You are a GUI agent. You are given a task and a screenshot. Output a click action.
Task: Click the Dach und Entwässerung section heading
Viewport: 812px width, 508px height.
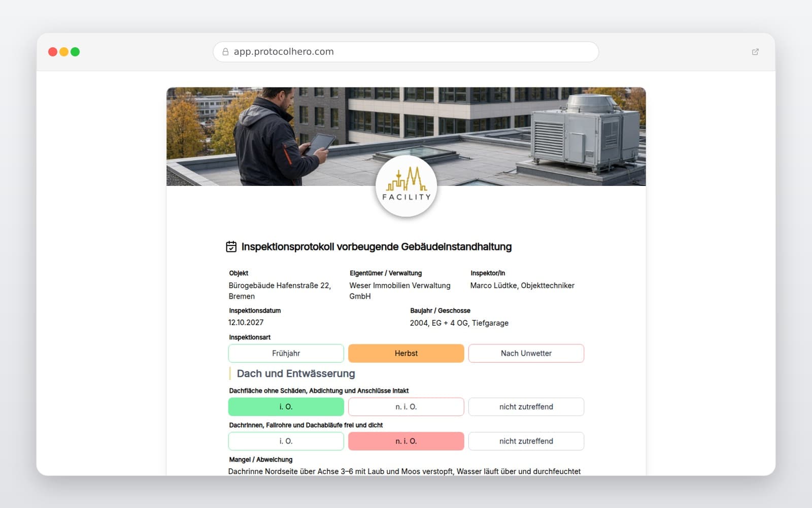[x=296, y=374]
